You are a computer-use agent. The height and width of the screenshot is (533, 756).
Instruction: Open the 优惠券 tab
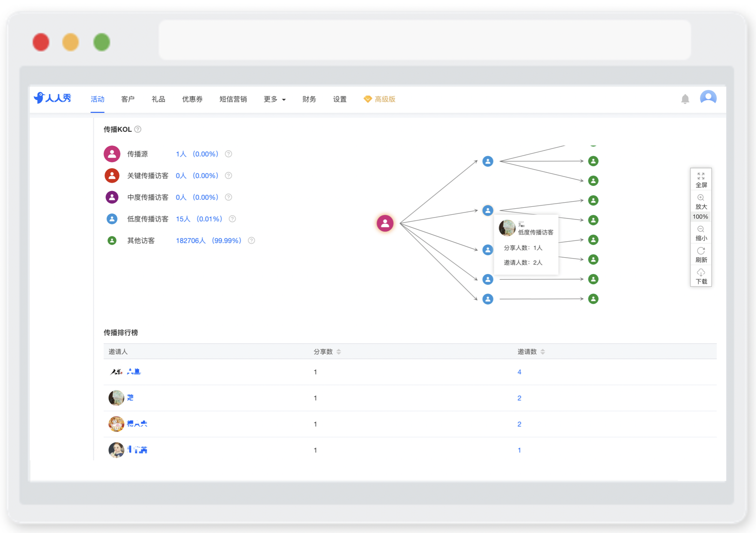(192, 99)
